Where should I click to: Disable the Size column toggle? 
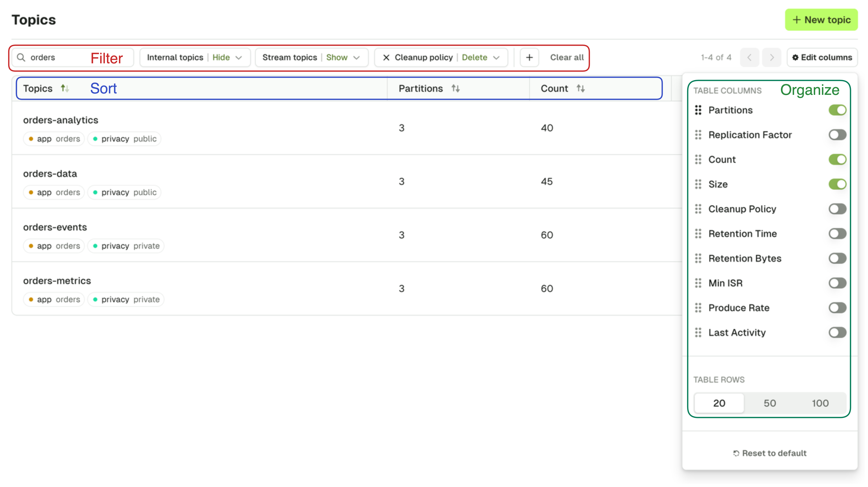point(837,184)
